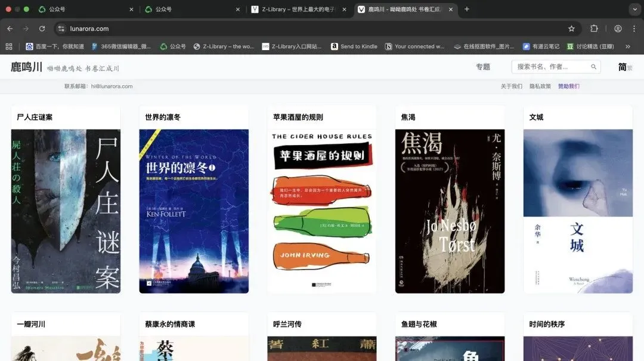The width and height of the screenshot is (644, 361).
Task: Open the 世界的凛冬 book cover
Action: [x=194, y=211]
